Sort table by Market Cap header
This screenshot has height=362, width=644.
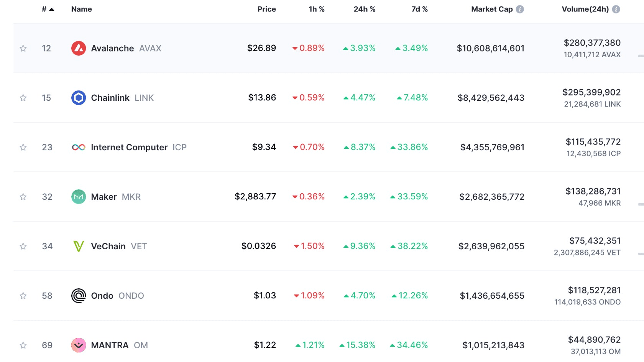492,9
